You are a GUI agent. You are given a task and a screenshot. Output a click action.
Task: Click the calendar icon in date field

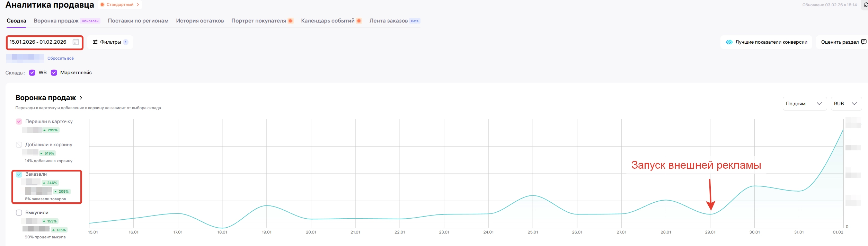[x=76, y=42]
